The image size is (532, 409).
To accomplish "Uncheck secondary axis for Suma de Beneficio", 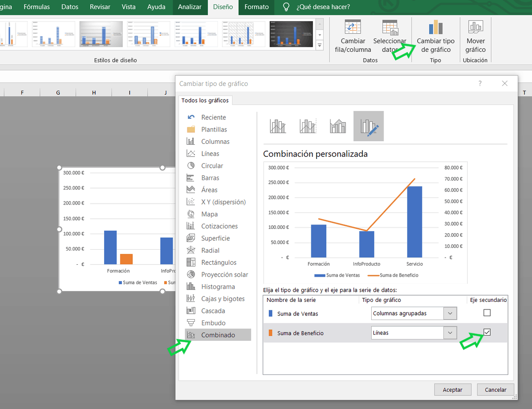I will click(487, 332).
